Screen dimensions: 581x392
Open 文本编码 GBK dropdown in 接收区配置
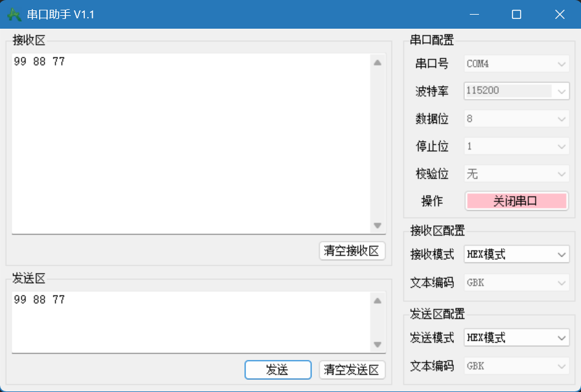(x=516, y=283)
